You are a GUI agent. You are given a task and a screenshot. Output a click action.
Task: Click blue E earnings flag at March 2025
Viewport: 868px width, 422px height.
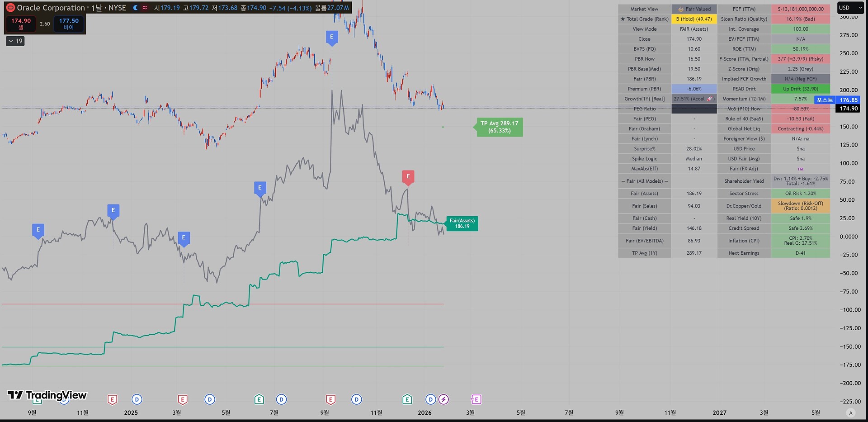pos(184,238)
